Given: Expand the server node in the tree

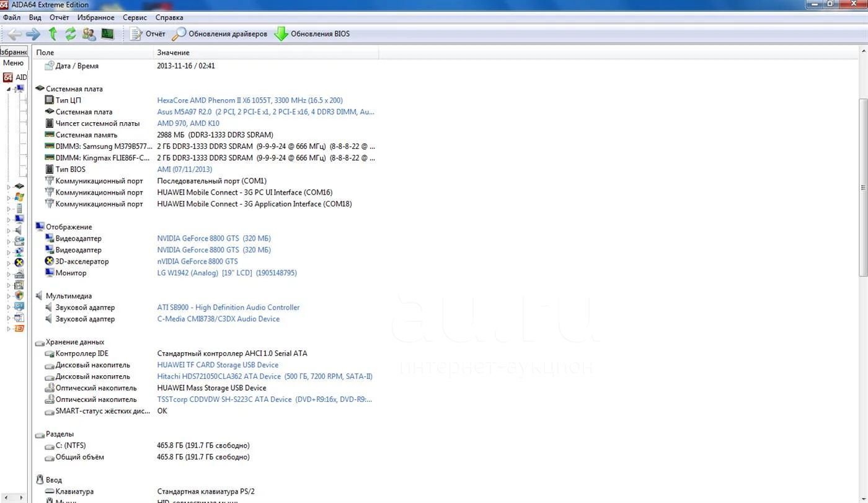Looking at the screenshot, I should (x=9, y=209).
